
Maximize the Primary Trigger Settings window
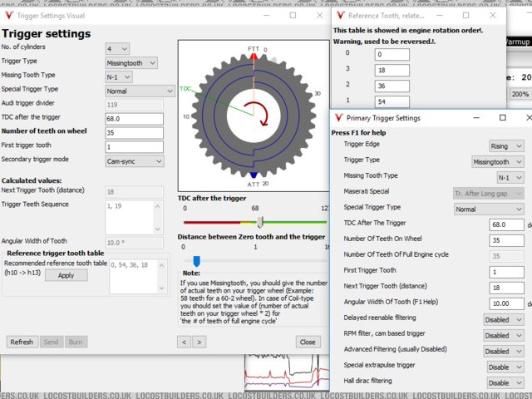[502, 118]
